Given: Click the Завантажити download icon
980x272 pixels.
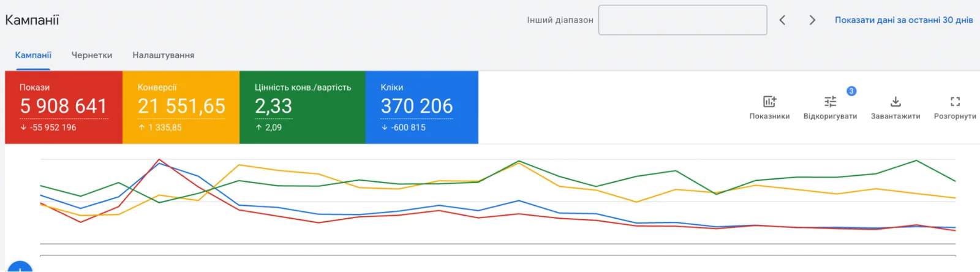Looking at the screenshot, I should coord(895,102).
